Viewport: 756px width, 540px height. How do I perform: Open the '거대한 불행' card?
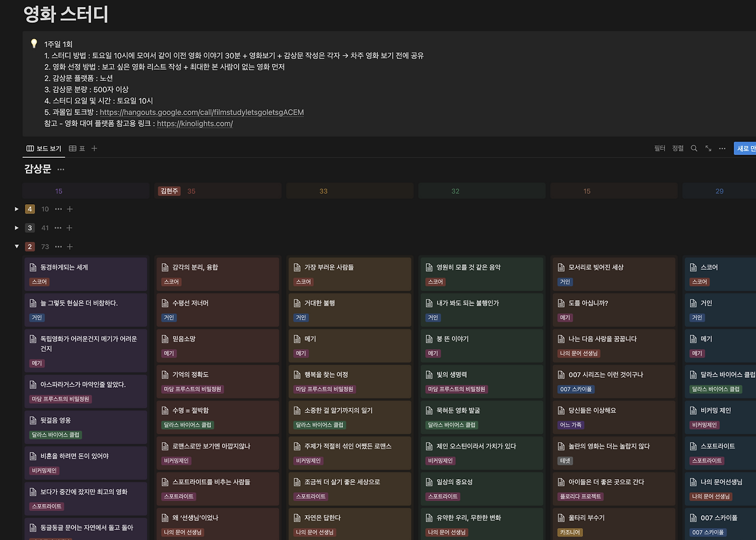[x=350, y=310]
